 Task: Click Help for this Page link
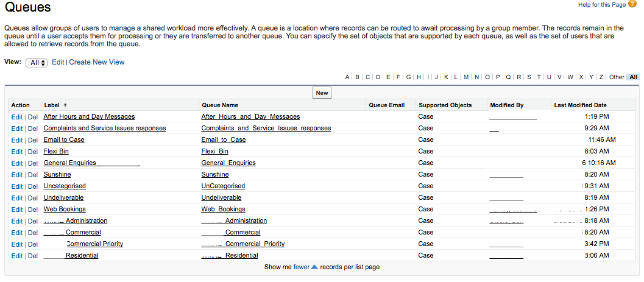602,4
